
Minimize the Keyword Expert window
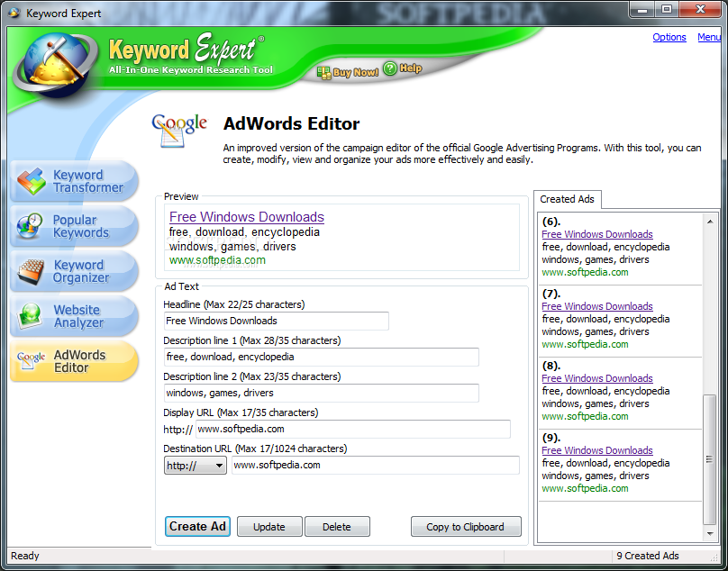point(642,9)
